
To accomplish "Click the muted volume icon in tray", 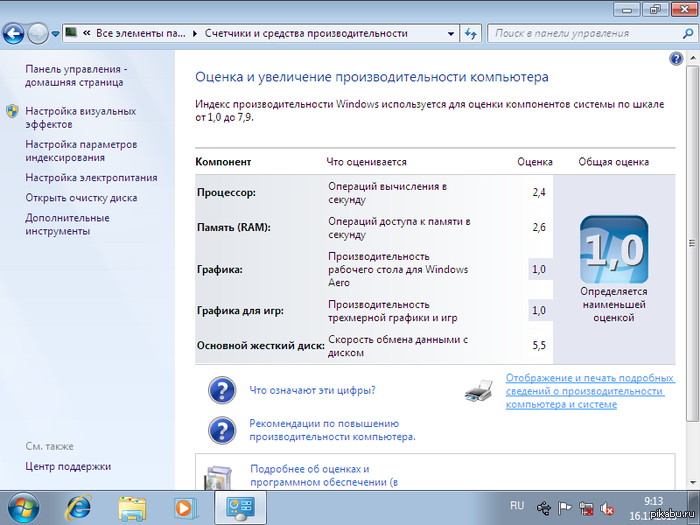I will pyautogui.click(x=607, y=507).
